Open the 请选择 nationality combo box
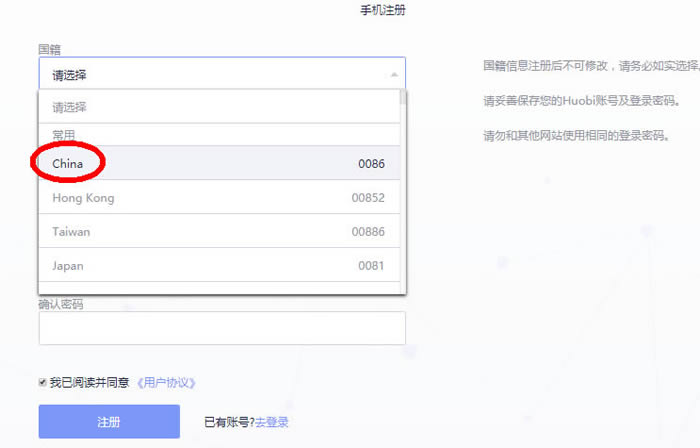Image resolution: width=700 pixels, height=448 pixels. [x=221, y=74]
